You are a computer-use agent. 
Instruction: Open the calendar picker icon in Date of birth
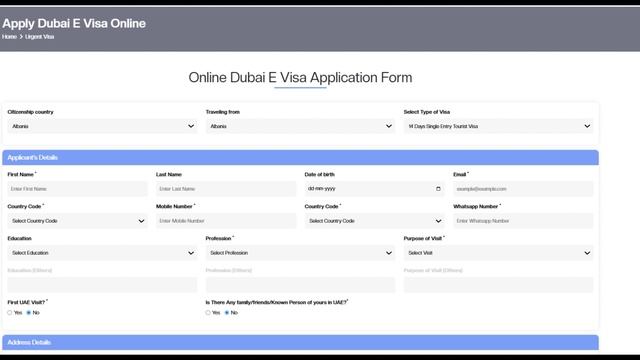(438, 189)
